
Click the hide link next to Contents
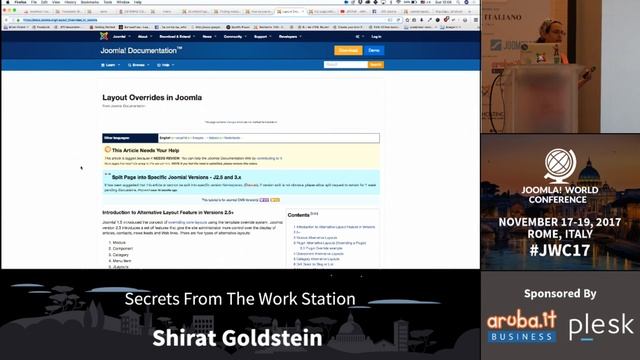click(314, 213)
